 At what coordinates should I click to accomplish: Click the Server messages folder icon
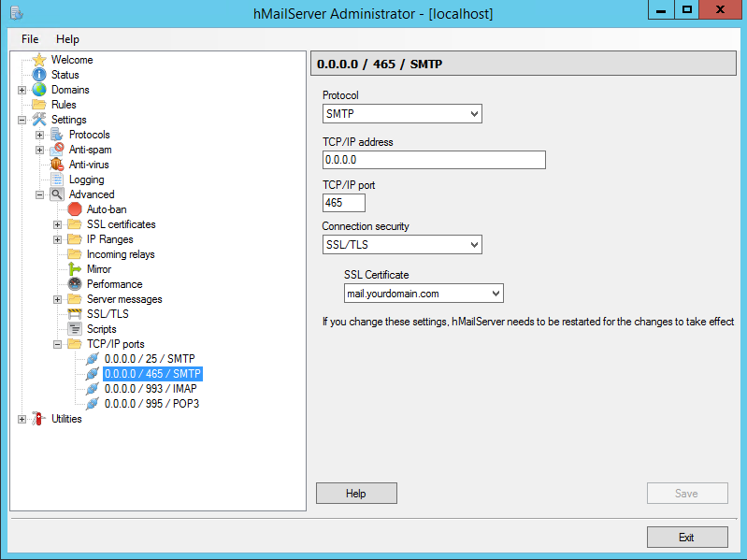tap(75, 299)
